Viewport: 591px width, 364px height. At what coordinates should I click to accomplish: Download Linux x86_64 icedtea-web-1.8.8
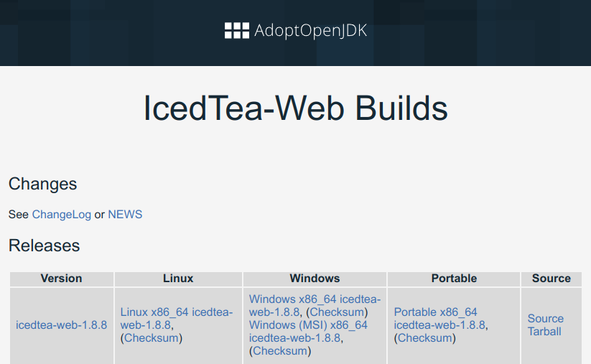pyautogui.click(x=177, y=318)
